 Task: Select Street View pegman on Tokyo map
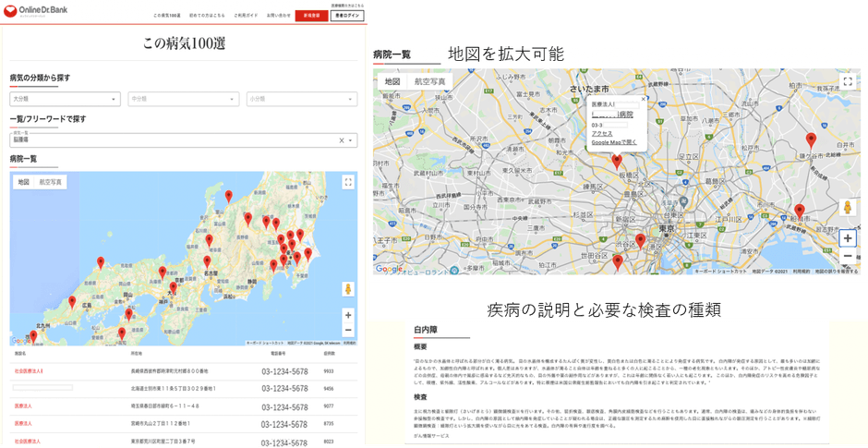(848, 208)
